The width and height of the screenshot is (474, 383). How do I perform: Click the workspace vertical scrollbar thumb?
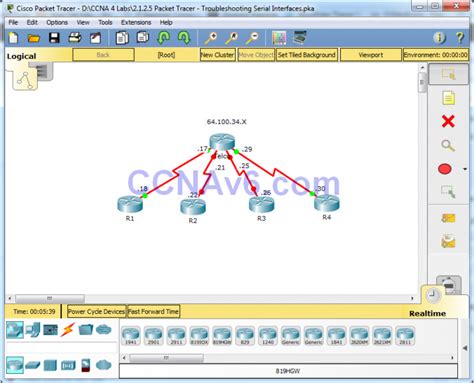[x=422, y=82]
